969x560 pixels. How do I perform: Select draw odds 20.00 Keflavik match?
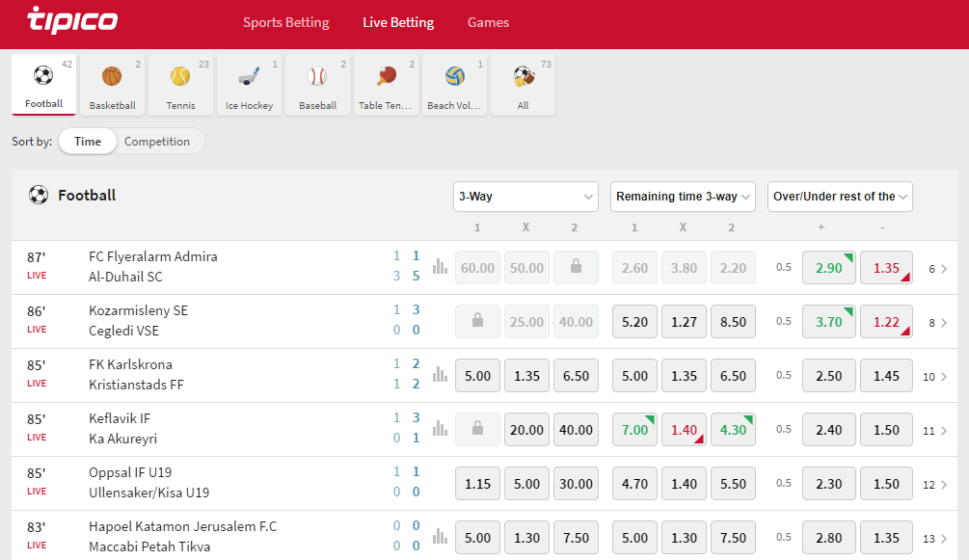[x=526, y=430]
